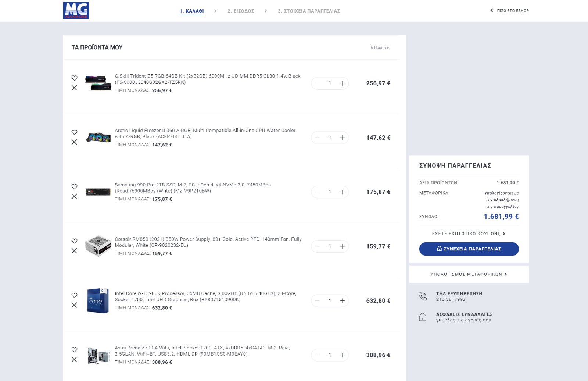Open Corsair RM850 product title

click(208, 242)
